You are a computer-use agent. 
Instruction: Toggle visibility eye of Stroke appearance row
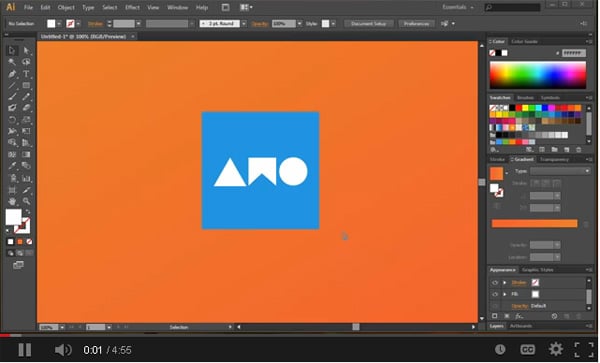pos(495,283)
